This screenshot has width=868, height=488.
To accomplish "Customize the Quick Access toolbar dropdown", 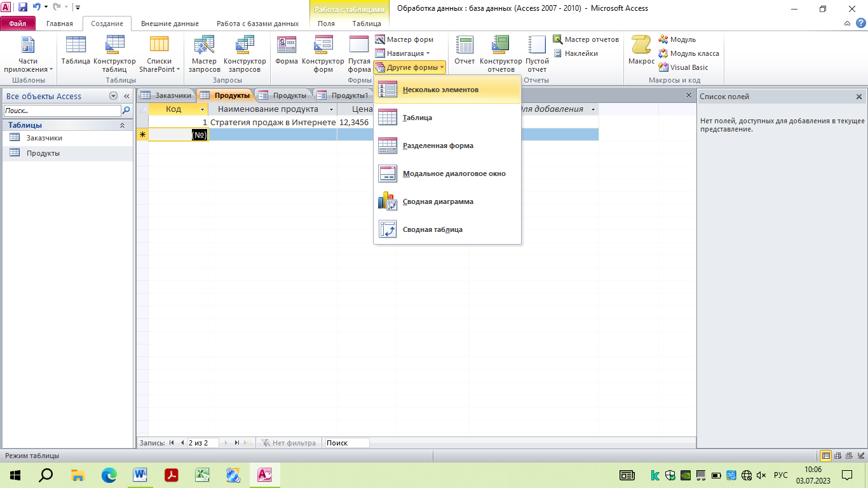I will [78, 8].
